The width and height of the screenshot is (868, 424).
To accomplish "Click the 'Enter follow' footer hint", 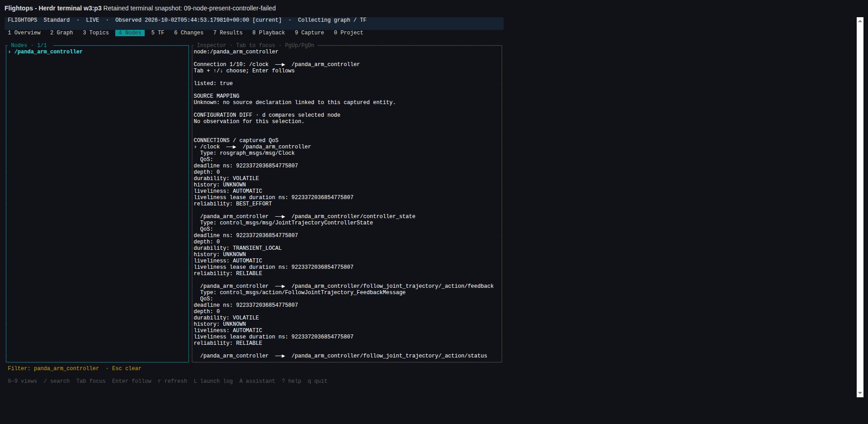I will coord(132,381).
